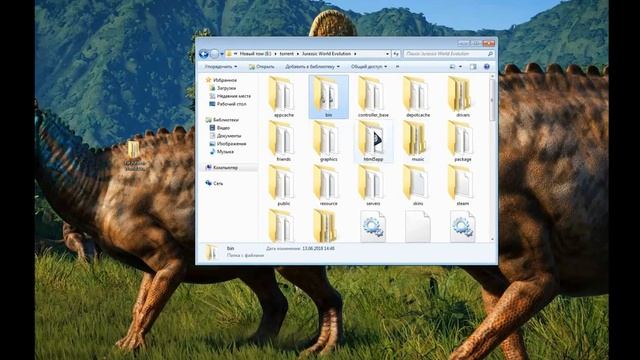The image size is (640, 360).
Task: Refresh the folder via address bar button
Action: pyautogui.click(x=396, y=54)
